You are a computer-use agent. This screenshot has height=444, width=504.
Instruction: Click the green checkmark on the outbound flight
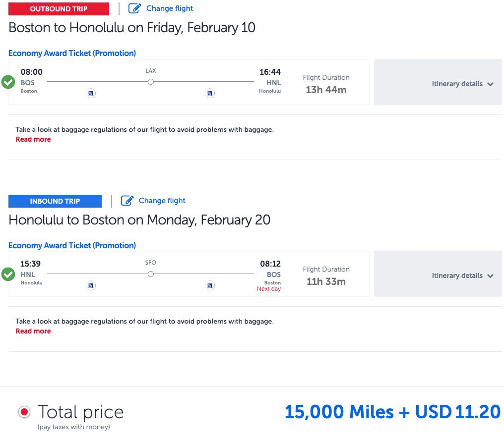point(8,82)
